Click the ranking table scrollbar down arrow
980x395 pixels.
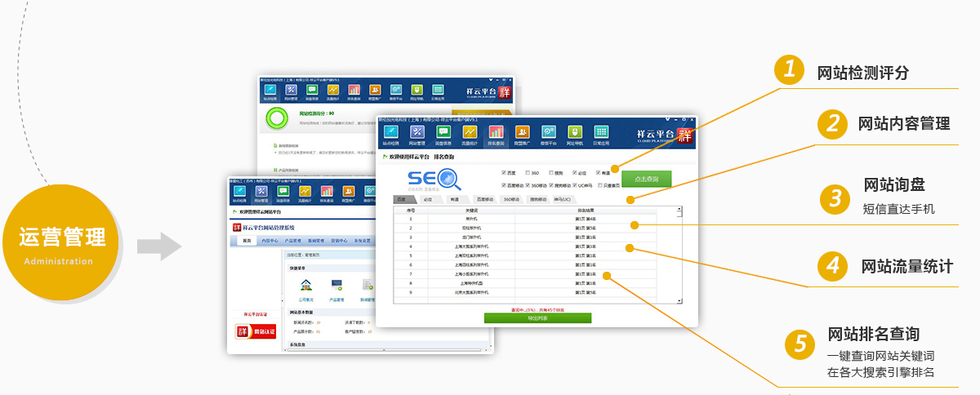(679, 300)
